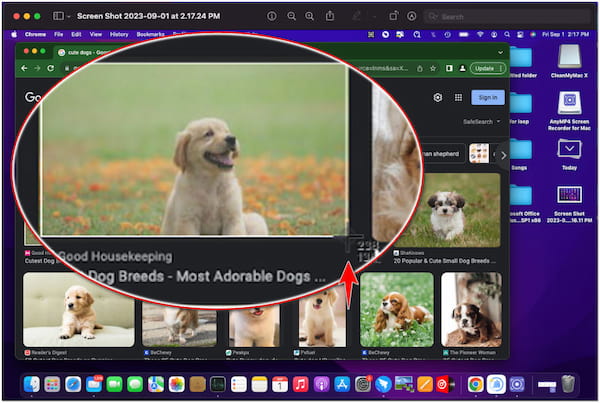600x403 pixels.
Task: Select the AnyMP4 Screen Recorder desktop icon
Action: point(569,111)
